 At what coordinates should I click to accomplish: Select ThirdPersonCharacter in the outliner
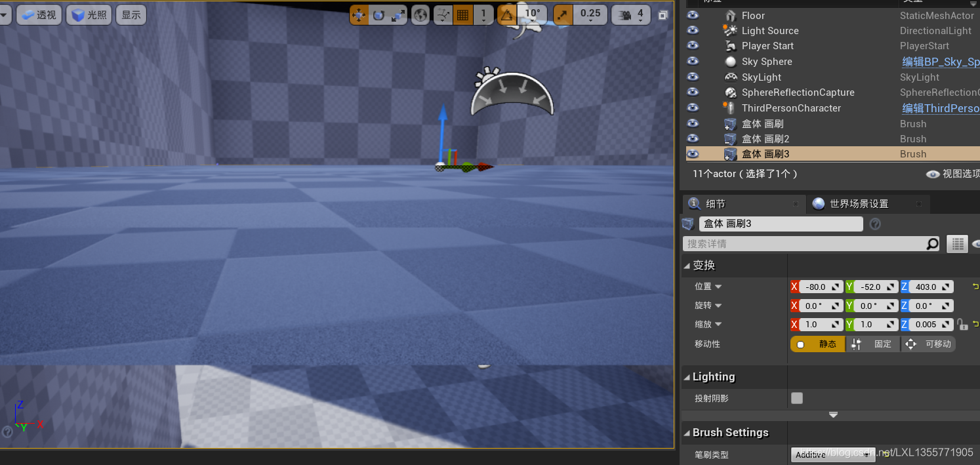[791, 108]
